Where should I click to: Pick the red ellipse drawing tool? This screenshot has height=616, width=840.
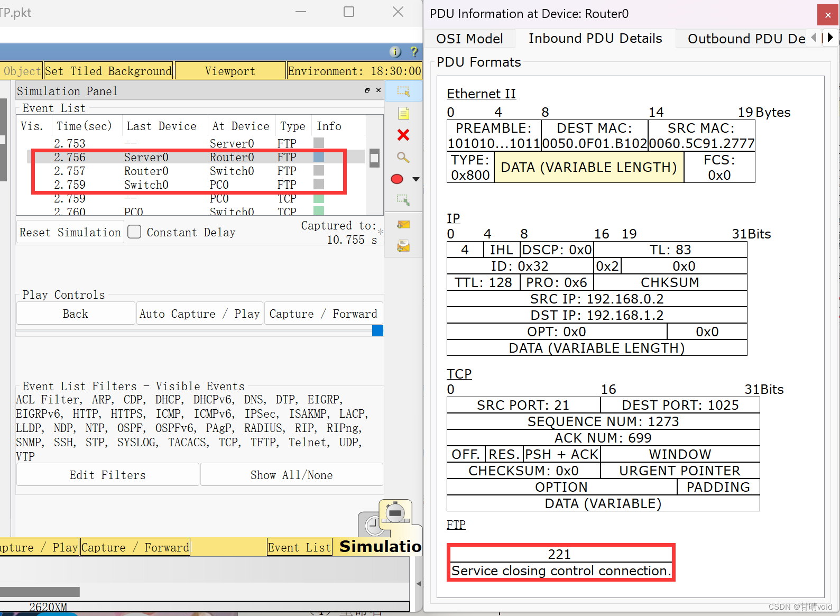point(397,179)
